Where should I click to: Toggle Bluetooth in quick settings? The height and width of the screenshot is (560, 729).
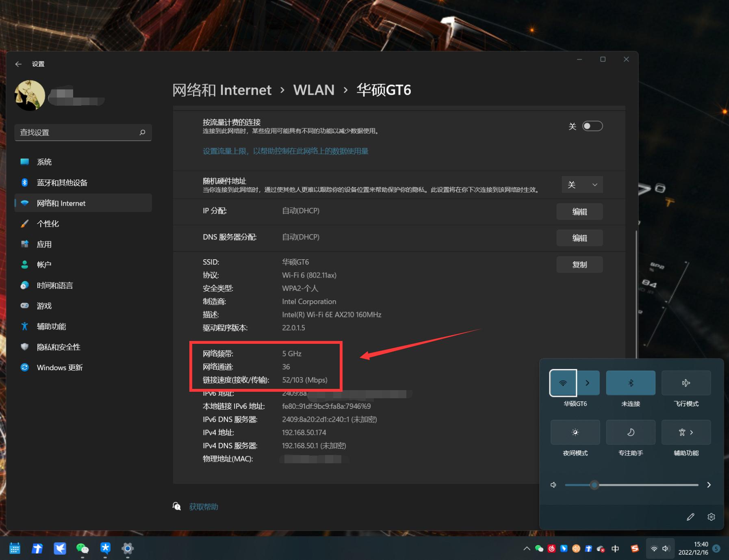[x=630, y=383]
